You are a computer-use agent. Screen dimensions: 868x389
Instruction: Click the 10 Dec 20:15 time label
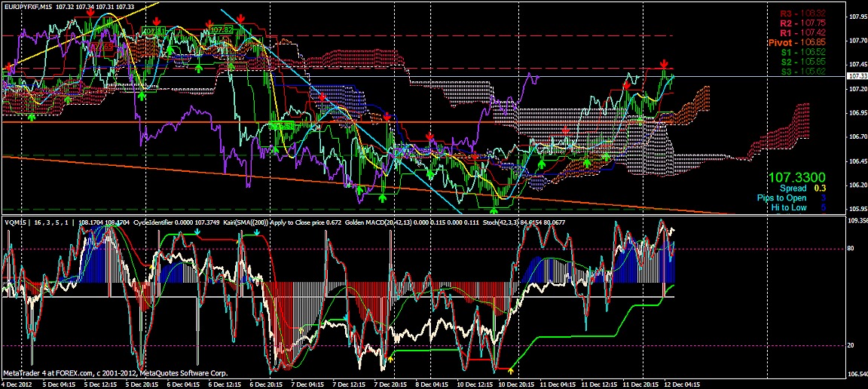click(516, 384)
